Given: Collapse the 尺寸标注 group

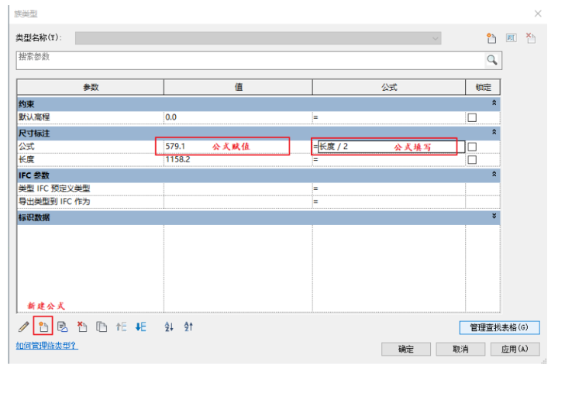Looking at the screenshot, I should tap(494, 132).
